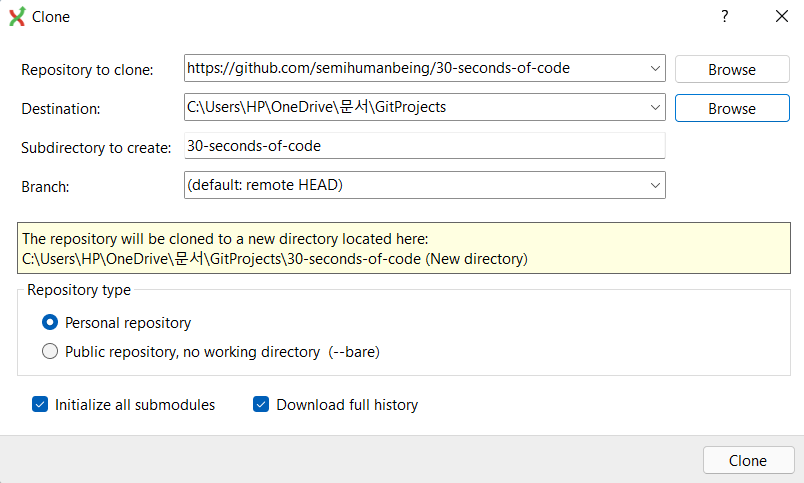Click the "Branch:" label text
The height and width of the screenshot is (483, 804).
click(x=47, y=186)
